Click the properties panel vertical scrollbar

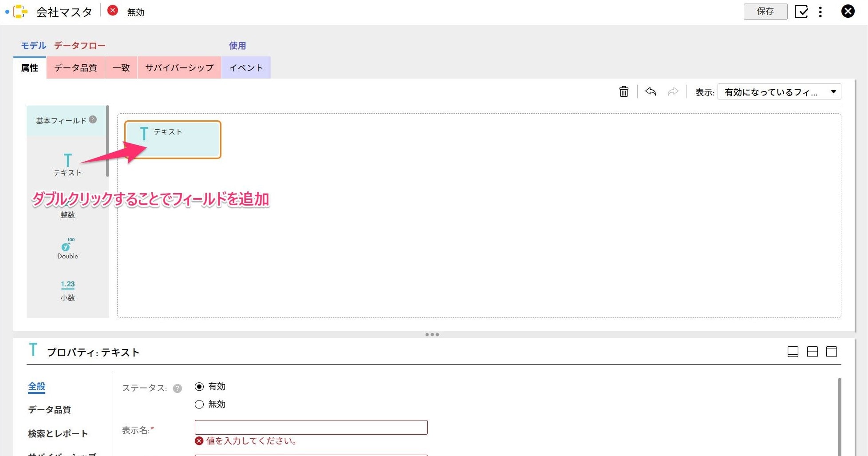point(840,416)
